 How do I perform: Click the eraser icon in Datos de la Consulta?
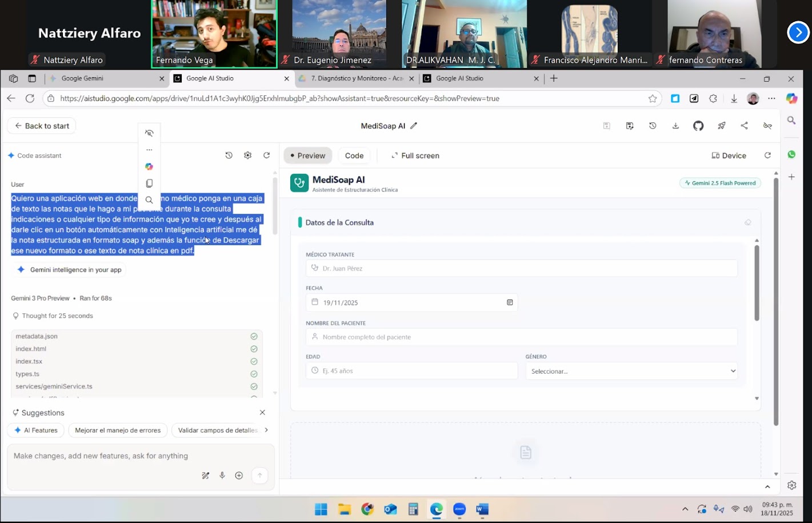[x=747, y=222]
